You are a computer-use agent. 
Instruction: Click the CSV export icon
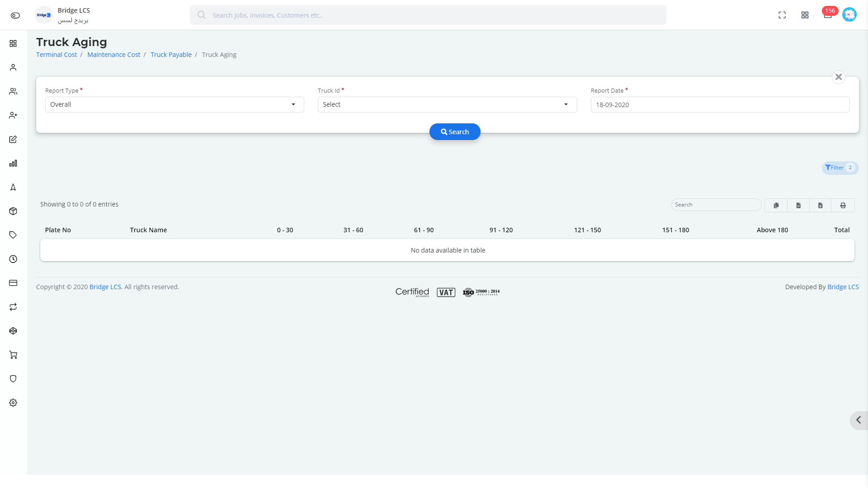click(798, 205)
